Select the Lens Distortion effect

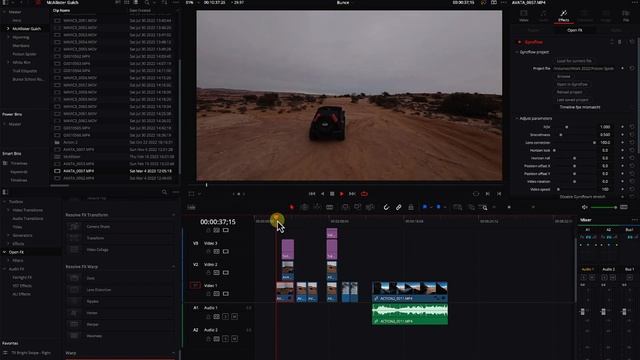coord(98,290)
